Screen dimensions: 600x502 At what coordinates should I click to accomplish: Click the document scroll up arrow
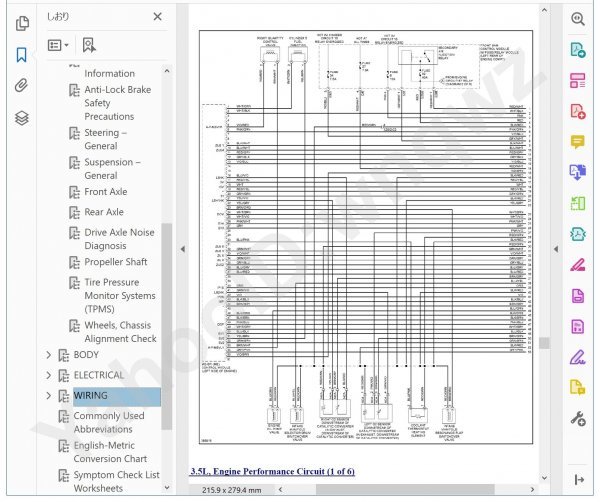tap(544, 11)
